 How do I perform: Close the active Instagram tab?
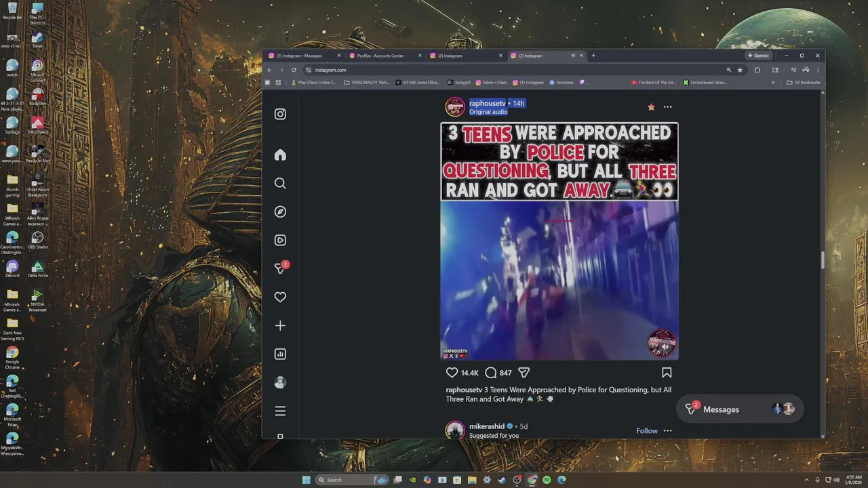point(581,56)
